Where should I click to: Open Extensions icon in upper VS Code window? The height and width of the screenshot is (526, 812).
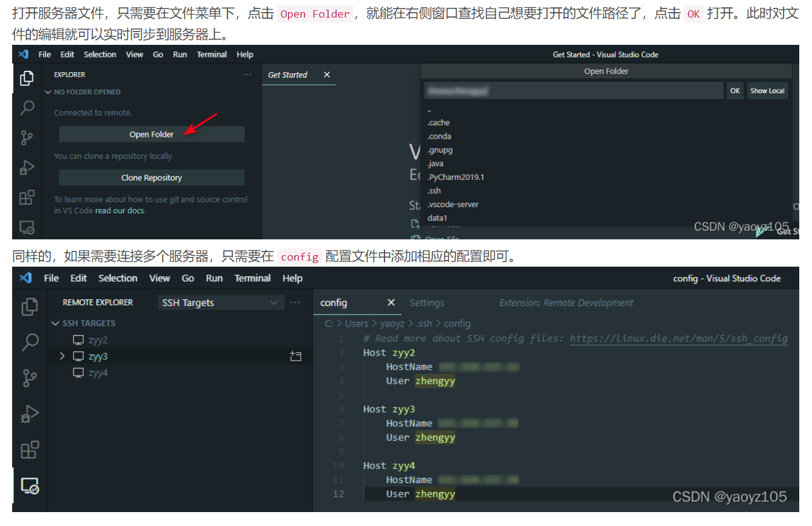pos(27,198)
